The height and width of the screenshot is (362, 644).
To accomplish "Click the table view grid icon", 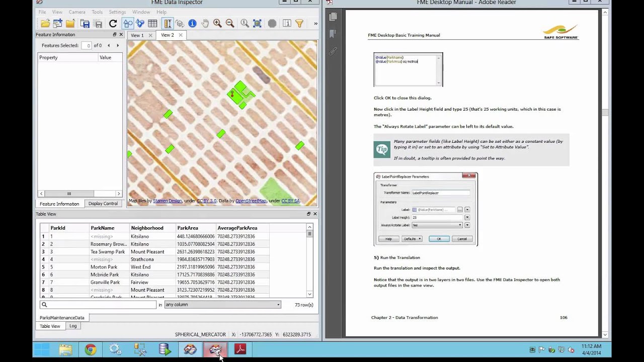I will pos(152,23).
